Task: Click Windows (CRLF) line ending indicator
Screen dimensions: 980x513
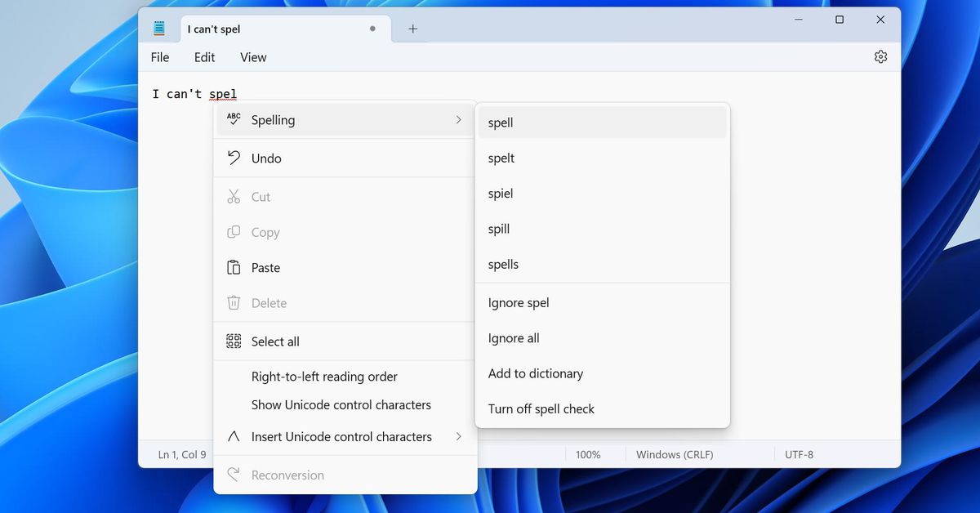Action: pos(675,454)
